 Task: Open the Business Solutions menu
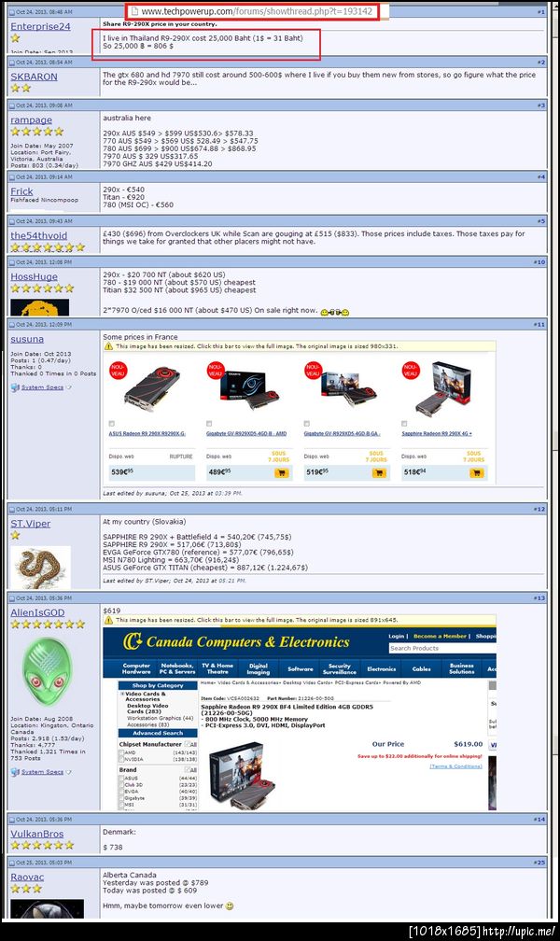tap(462, 668)
